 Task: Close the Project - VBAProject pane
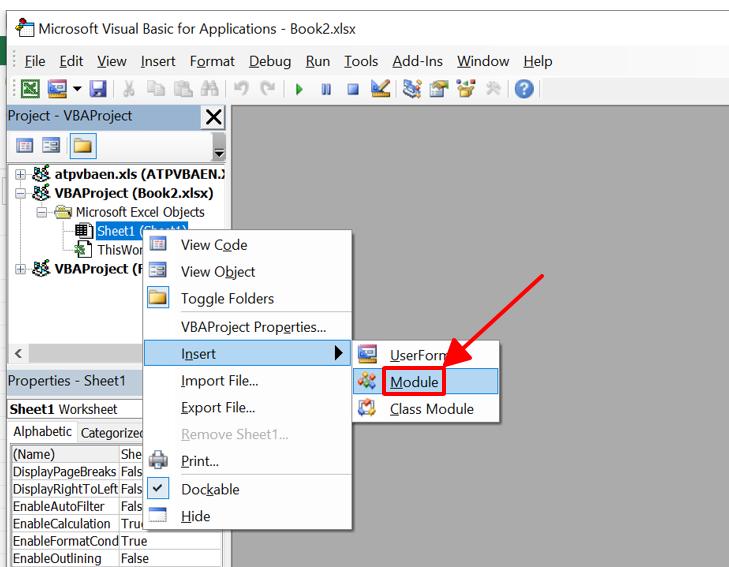(x=213, y=117)
